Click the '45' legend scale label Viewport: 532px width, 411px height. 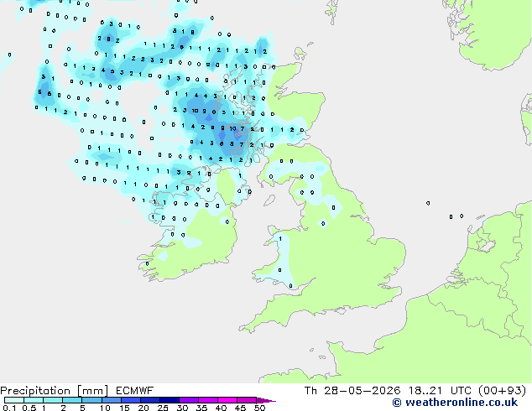[x=240, y=408]
